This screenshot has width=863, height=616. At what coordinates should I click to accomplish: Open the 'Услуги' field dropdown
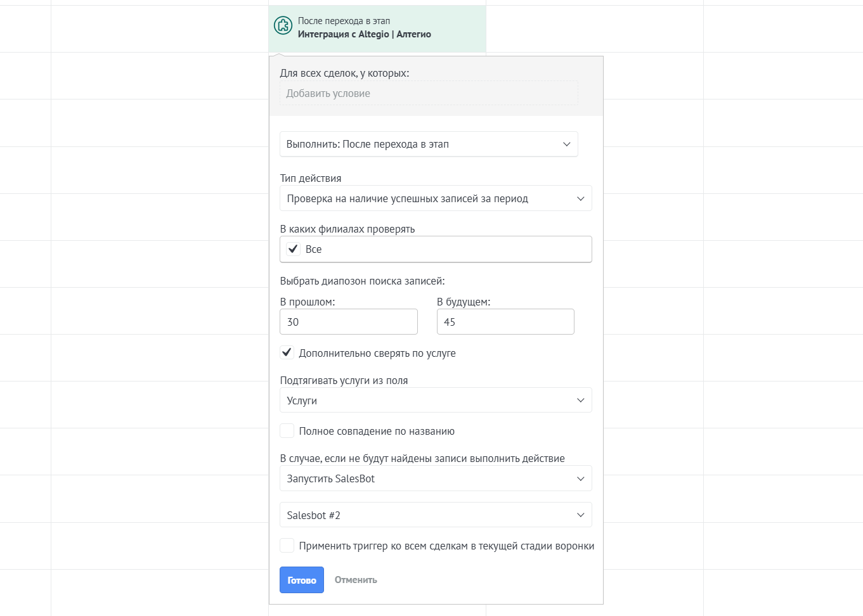coord(436,401)
